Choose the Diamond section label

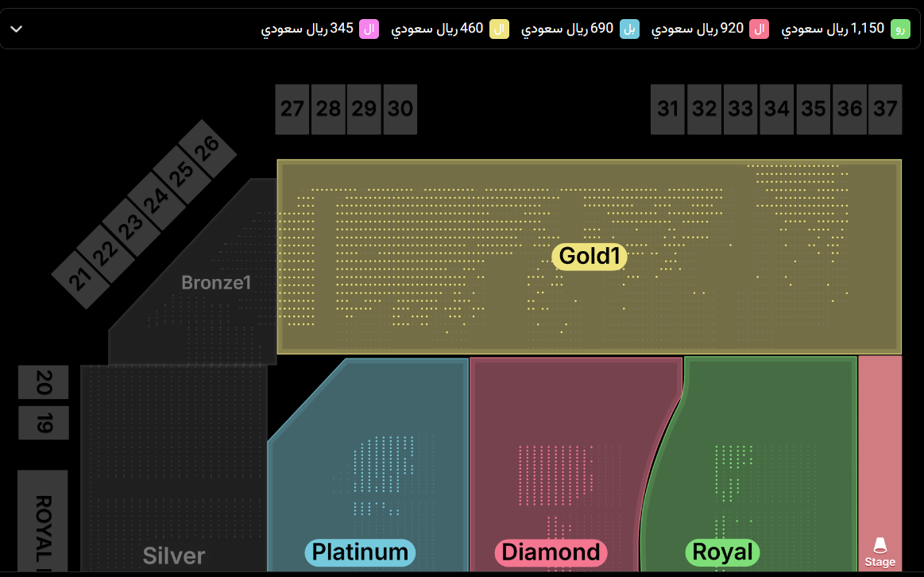pyautogui.click(x=551, y=552)
